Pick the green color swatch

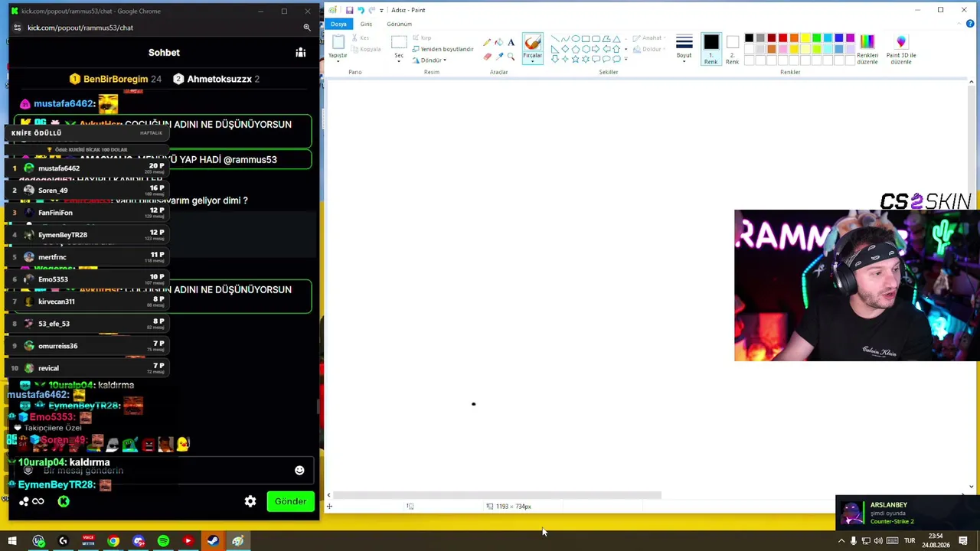(x=816, y=38)
